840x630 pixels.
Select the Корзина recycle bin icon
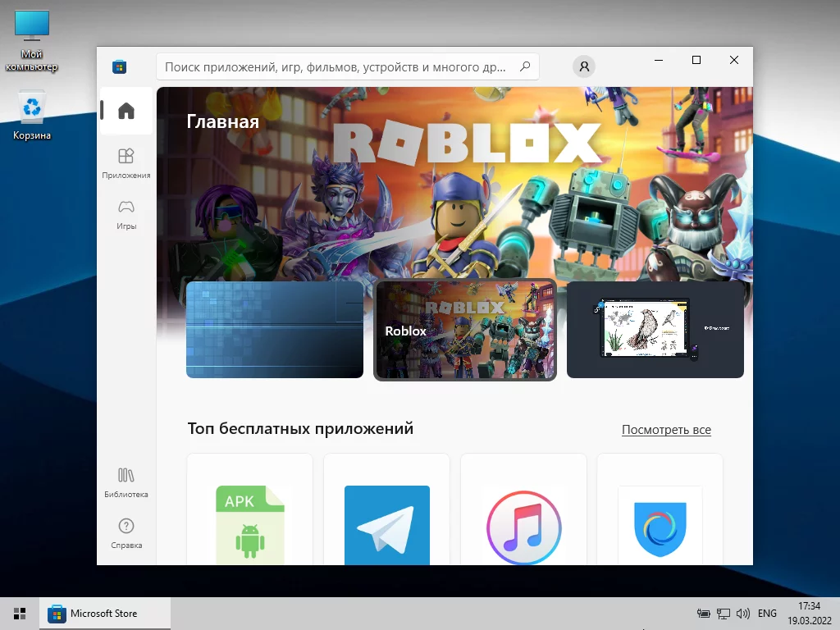click(32, 116)
